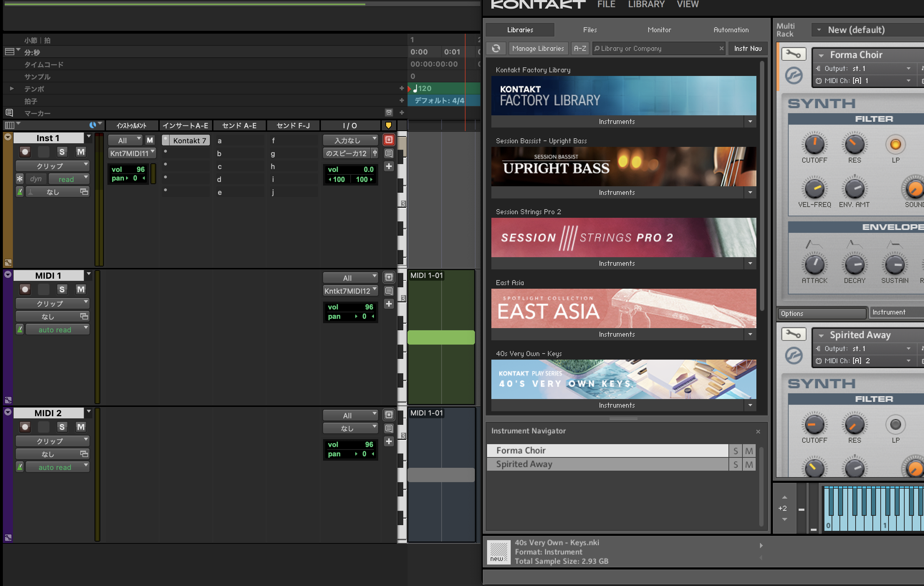The image size is (924, 586).
Task: Click the add marker plus icon
Action: 401,112
